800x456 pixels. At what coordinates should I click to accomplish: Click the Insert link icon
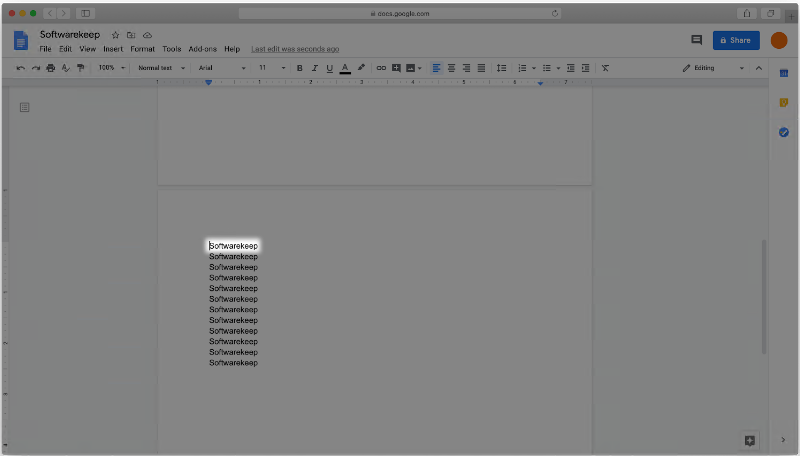pos(381,68)
